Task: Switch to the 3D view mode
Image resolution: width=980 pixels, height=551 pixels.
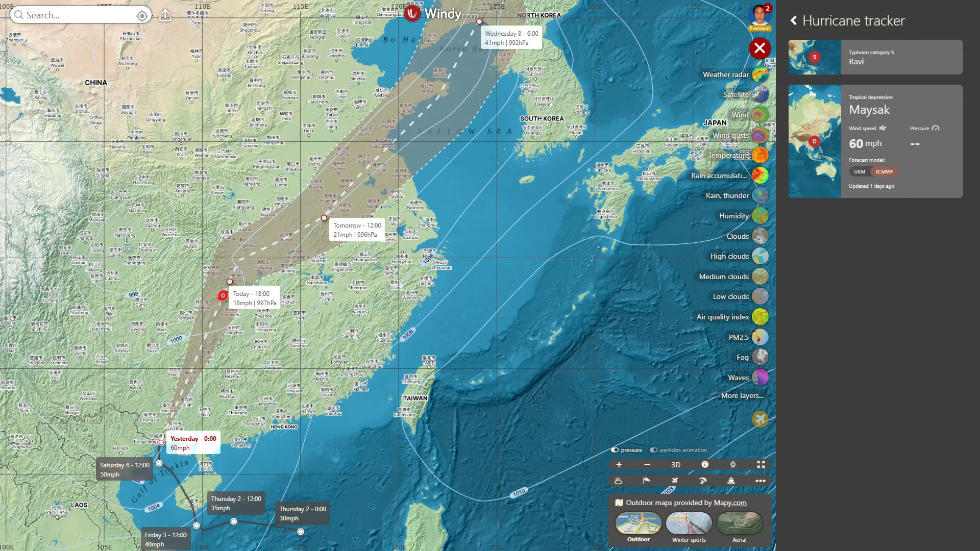Action: [x=676, y=464]
